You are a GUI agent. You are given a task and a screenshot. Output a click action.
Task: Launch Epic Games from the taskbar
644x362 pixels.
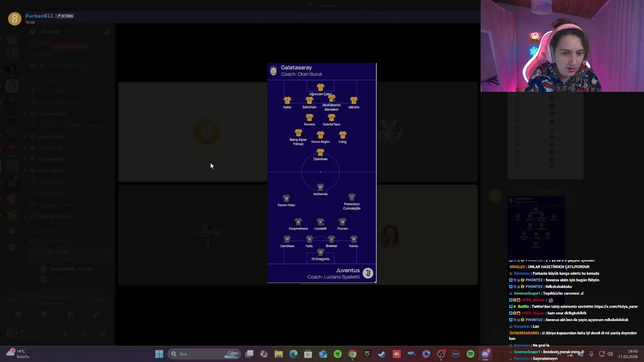click(367, 354)
